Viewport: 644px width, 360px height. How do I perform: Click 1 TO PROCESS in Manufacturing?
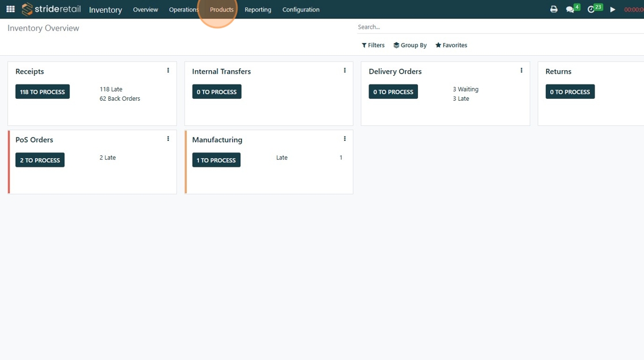pyautogui.click(x=216, y=160)
